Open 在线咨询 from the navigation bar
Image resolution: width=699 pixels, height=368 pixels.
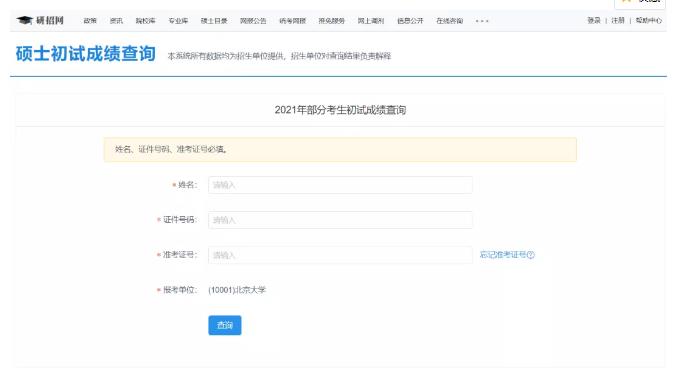[x=449, y=21]
